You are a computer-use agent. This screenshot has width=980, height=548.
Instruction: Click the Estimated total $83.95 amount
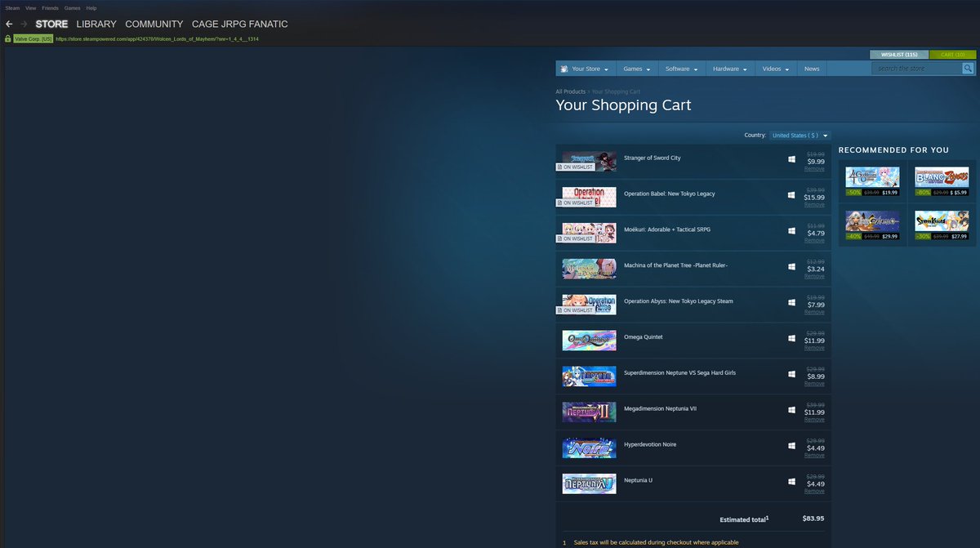pos(813,519)
